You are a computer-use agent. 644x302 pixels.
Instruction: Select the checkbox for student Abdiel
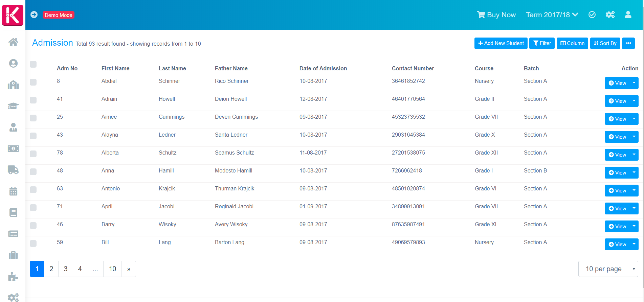[x=33, y=82]
